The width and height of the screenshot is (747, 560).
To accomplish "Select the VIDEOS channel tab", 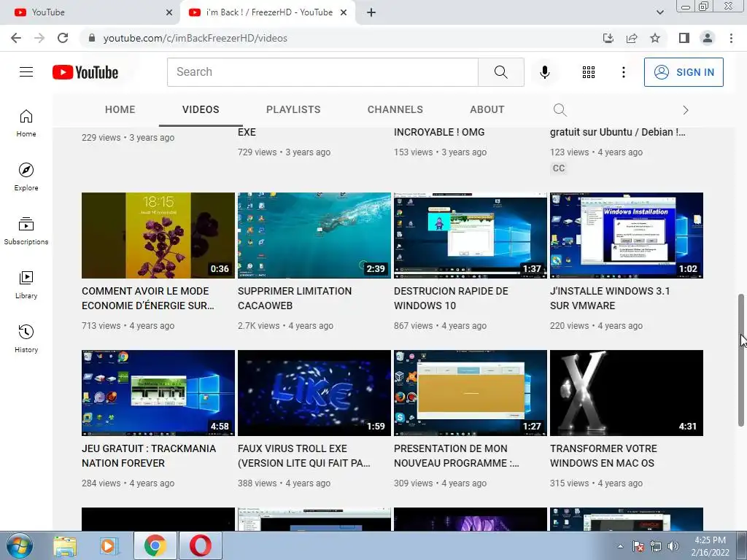I will [x=201, y=109].
